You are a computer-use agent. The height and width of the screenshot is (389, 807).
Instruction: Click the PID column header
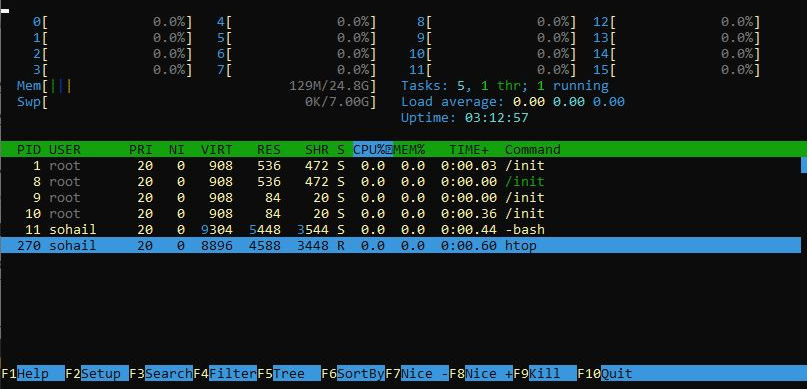tap(28, 150)
